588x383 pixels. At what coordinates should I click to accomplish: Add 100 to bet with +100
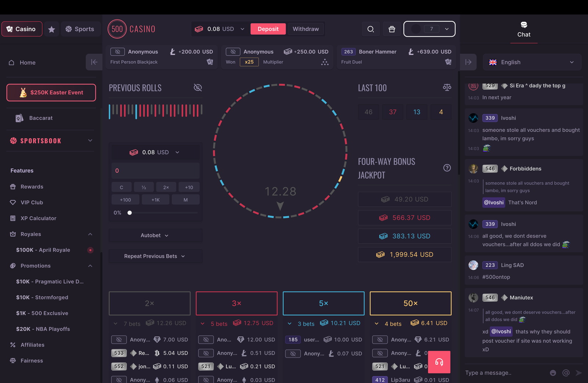(x=126, y=200)
